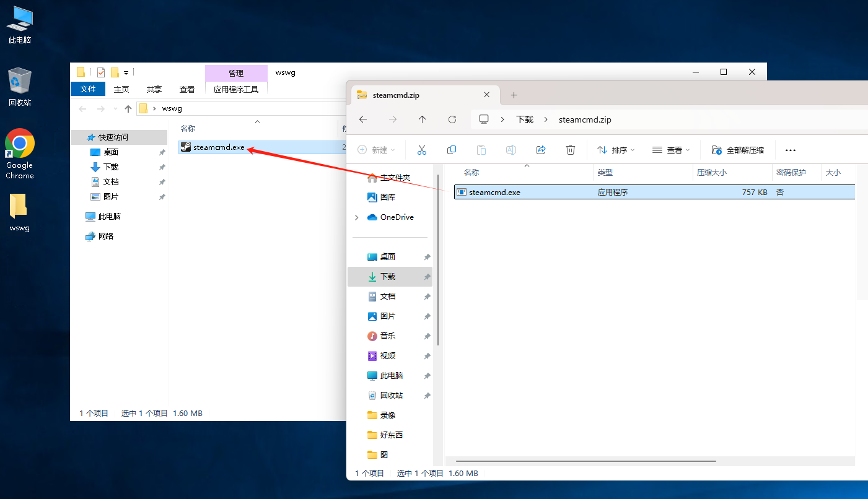868x499 pixels.
Task: Expand the OneDrive tree node
Action: coord(356,217)
